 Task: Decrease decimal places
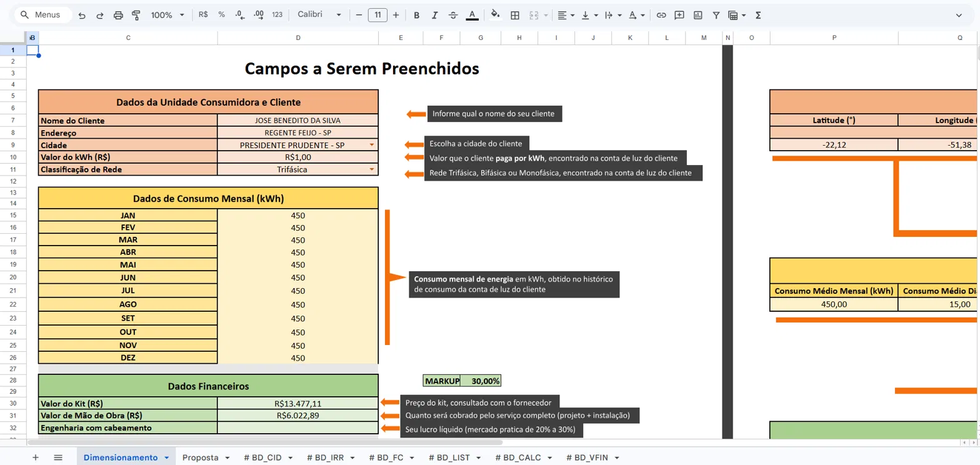coord(240,14)
